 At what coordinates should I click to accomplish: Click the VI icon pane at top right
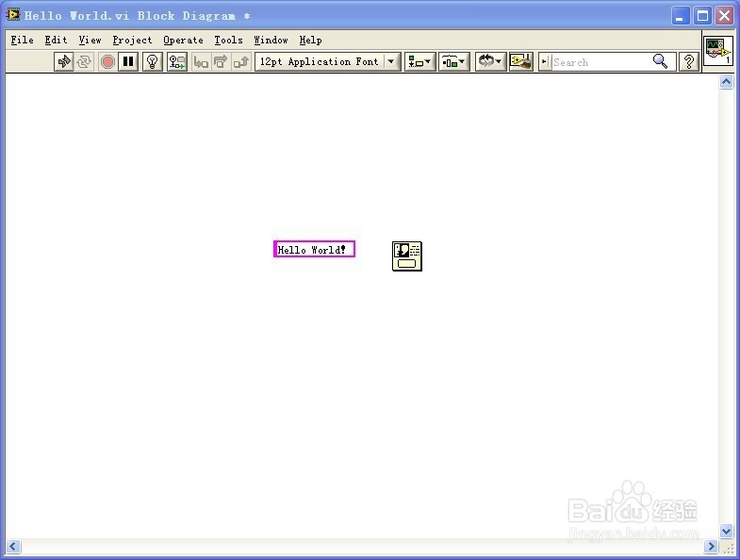click(717, 51)
